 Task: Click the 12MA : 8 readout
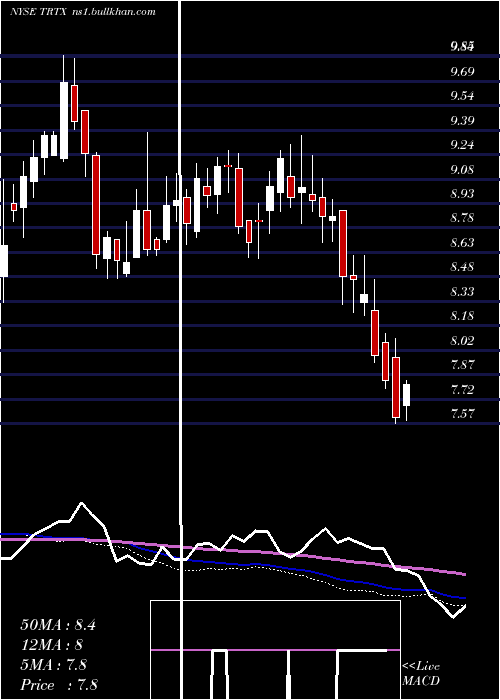tap(52, 645)
